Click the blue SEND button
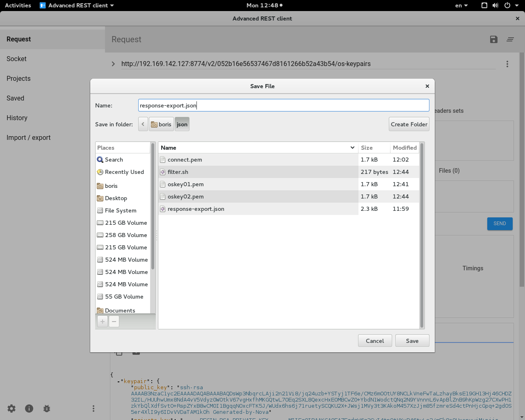Viewport: 525px width, 420px height. coord(500,224)
